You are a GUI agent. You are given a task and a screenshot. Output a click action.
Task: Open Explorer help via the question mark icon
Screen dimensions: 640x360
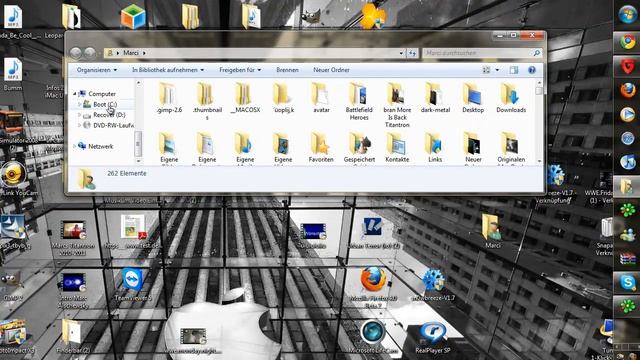click(531, 70)
